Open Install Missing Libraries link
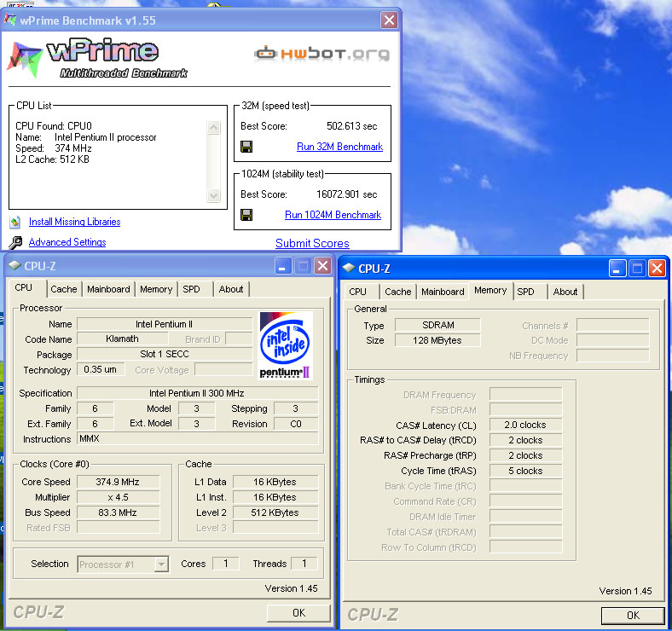Image resolution: width=672 pixels, height=631 pixels. coord(74,222)
